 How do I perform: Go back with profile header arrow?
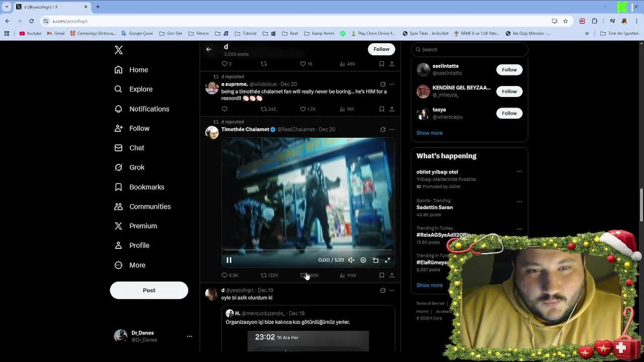(x=209, y=49)
